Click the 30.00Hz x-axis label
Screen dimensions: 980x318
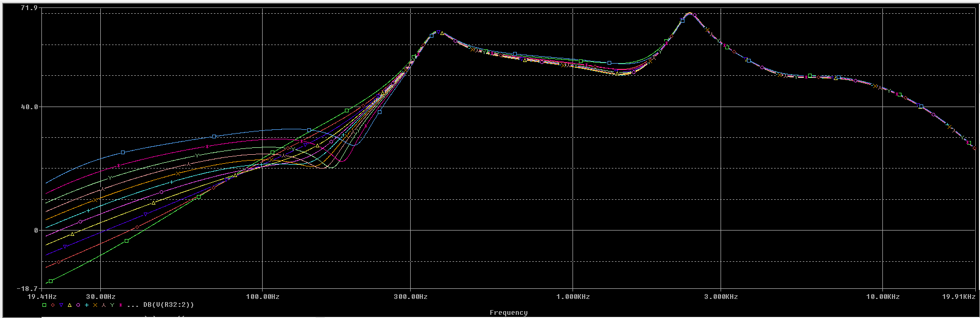click(x=101, y=297)
